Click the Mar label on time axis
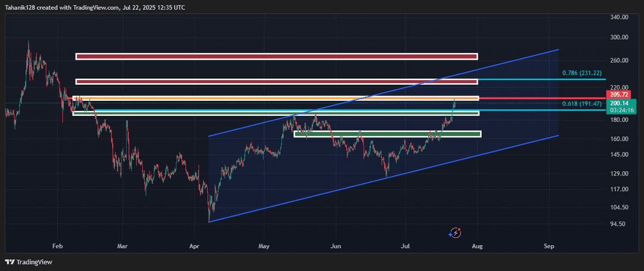Screen dimensions: 644x271 click(122, 247)
